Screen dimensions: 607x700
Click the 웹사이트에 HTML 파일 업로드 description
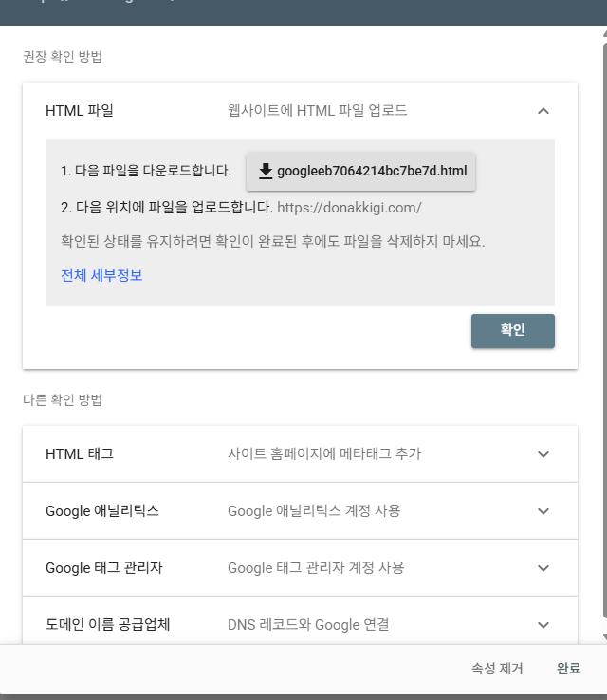318,110
